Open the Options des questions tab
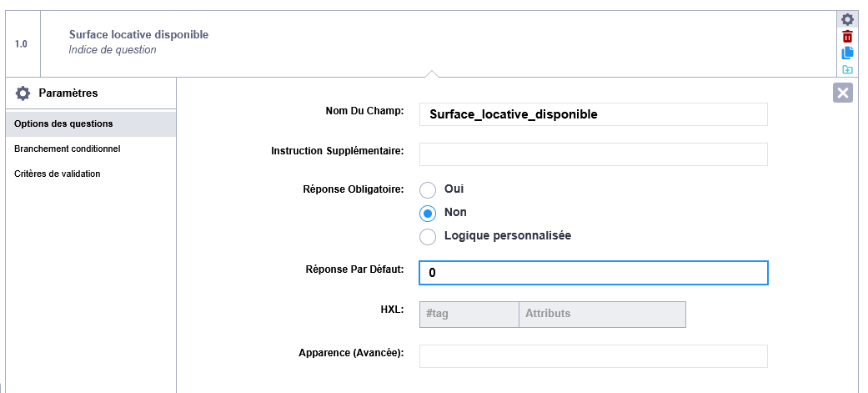868x393 pixels. [63, 124]
